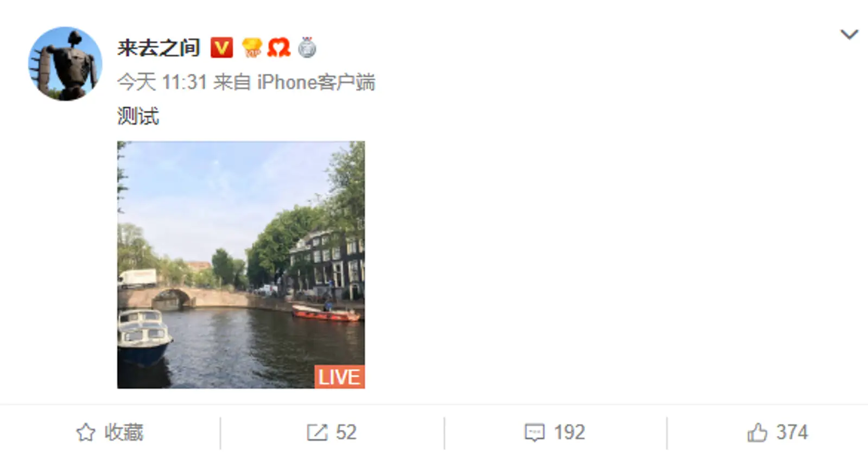Click the orange LIVE badge on photo

pyautogui.click(x=339, y=377)
